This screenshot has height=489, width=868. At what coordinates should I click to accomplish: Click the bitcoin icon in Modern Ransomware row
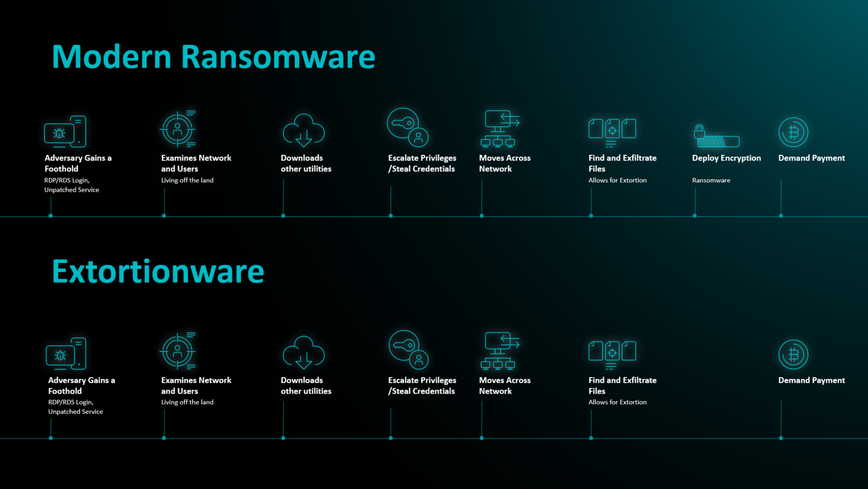click(x=793, y=132)
